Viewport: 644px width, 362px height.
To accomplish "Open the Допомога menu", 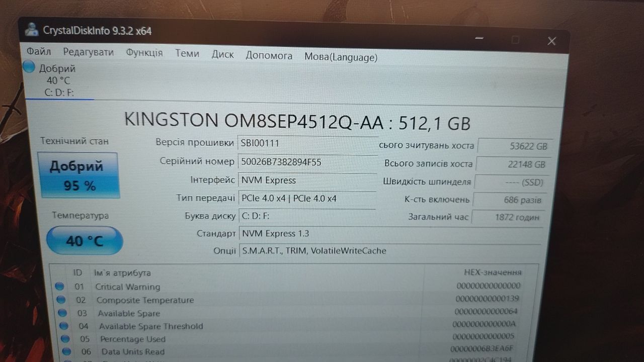I will [269, 55].
